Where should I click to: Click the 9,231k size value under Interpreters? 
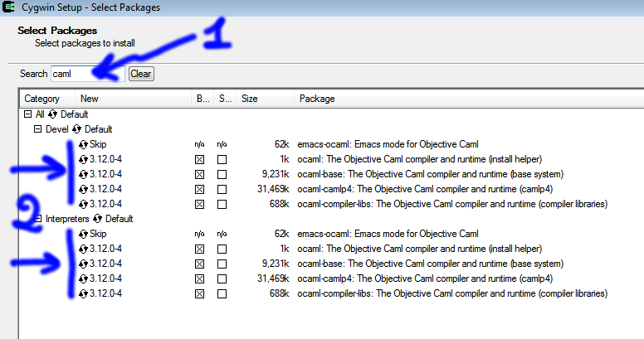pos(276,264)
